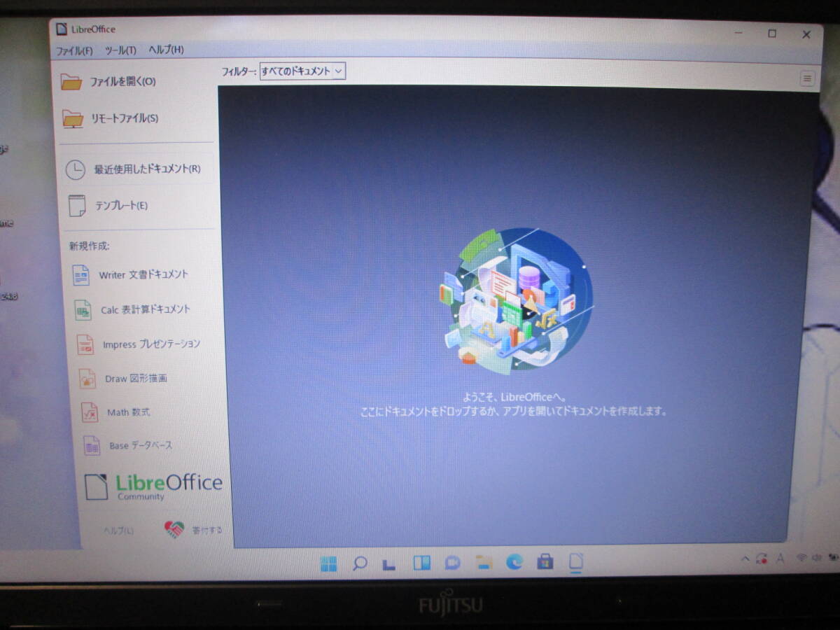Click the IME 'A' input mode indicator

point(780,558)
